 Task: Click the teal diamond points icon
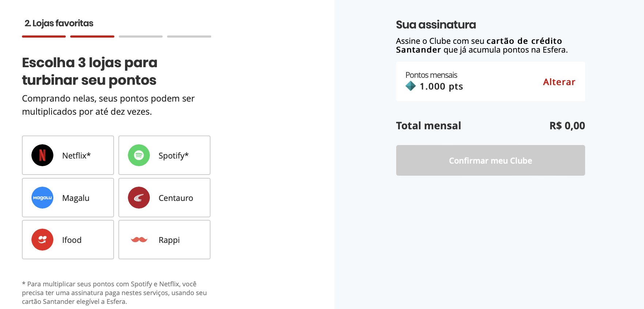(x=410, y=86)
